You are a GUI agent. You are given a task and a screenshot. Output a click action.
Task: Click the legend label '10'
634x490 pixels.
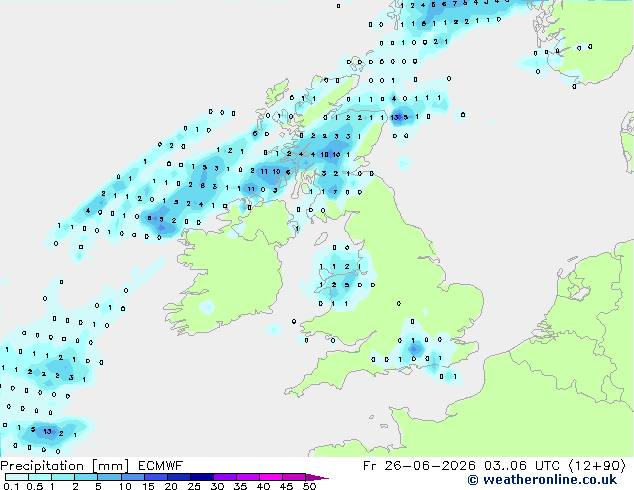[x=125, y=486]
